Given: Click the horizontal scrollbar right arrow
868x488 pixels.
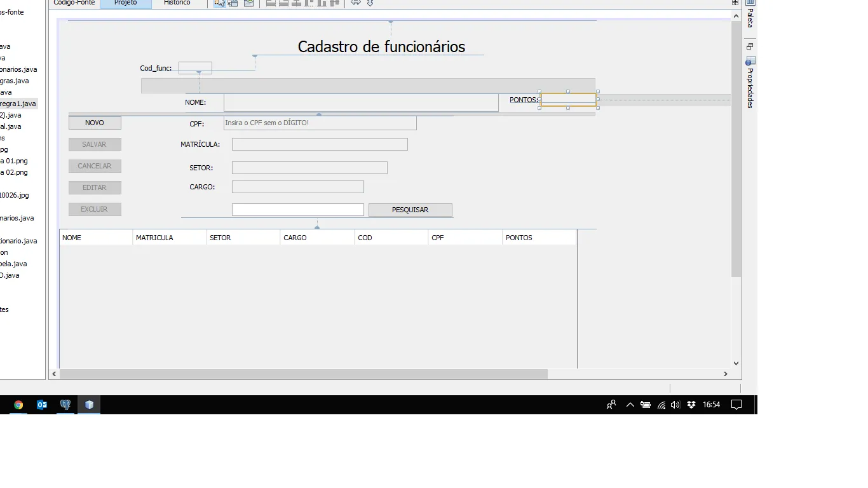Looking at the screenshot, I should pyautogui.click(x=726, y=374).
